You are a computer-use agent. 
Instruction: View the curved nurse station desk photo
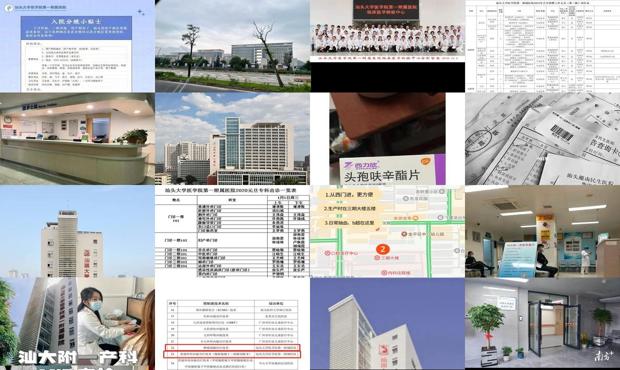(x=77, y=139)
